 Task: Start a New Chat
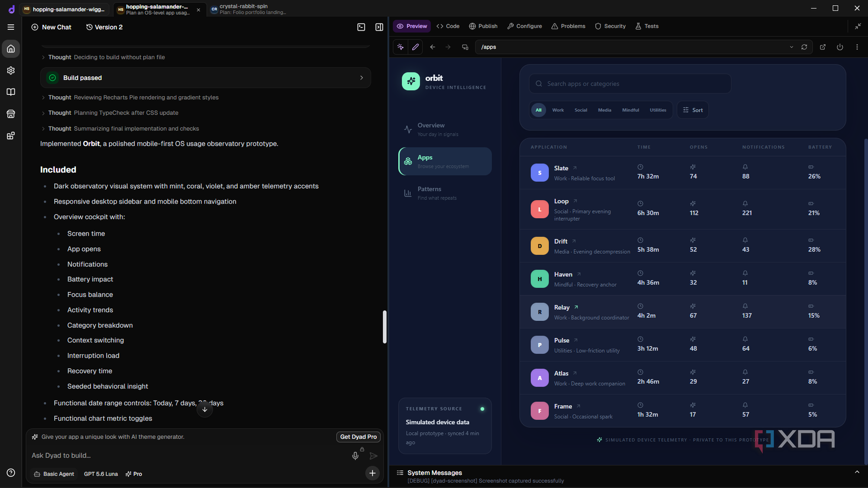51,27
